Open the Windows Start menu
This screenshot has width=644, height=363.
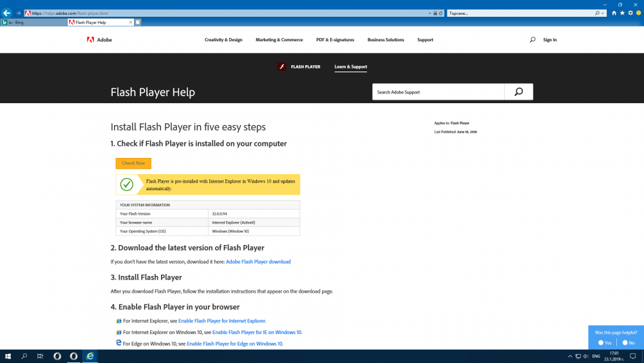[x=8, y=356]
